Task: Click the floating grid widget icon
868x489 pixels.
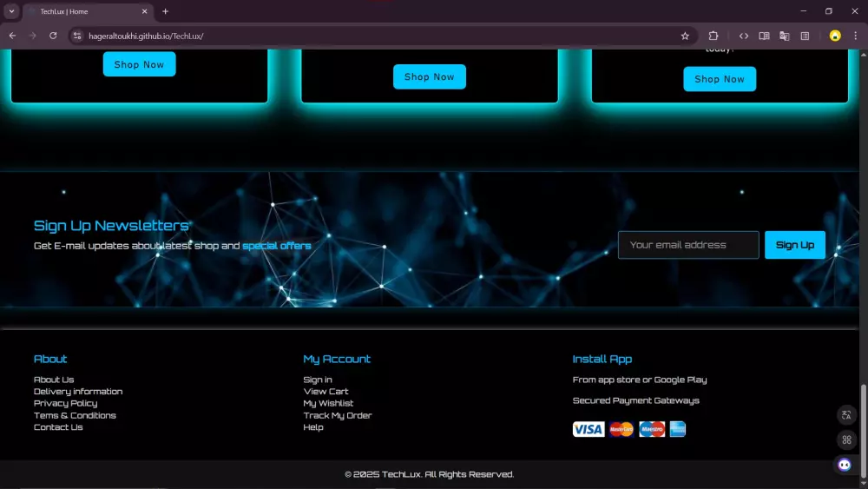Action: coord(845,439)
